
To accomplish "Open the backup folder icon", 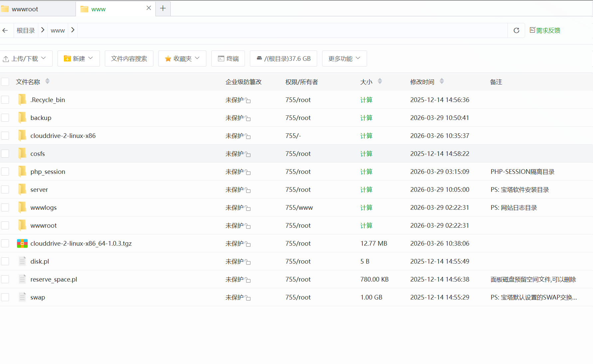I will (x=22, y=118).
